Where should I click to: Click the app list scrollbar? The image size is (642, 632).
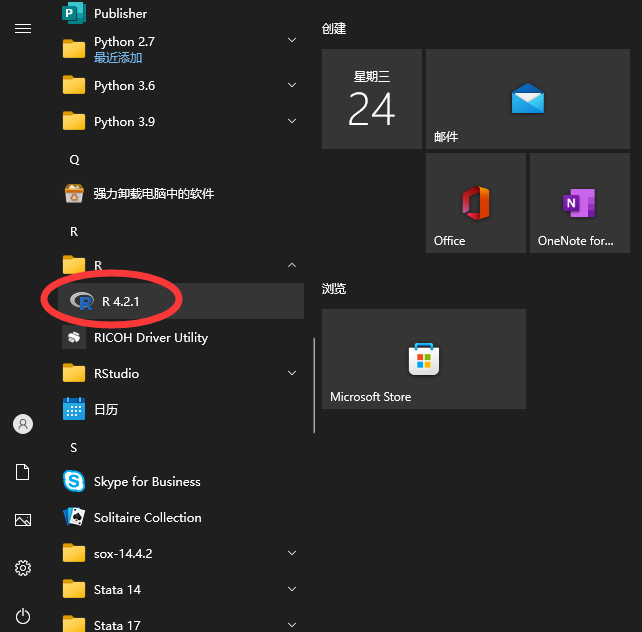point(314,385)
